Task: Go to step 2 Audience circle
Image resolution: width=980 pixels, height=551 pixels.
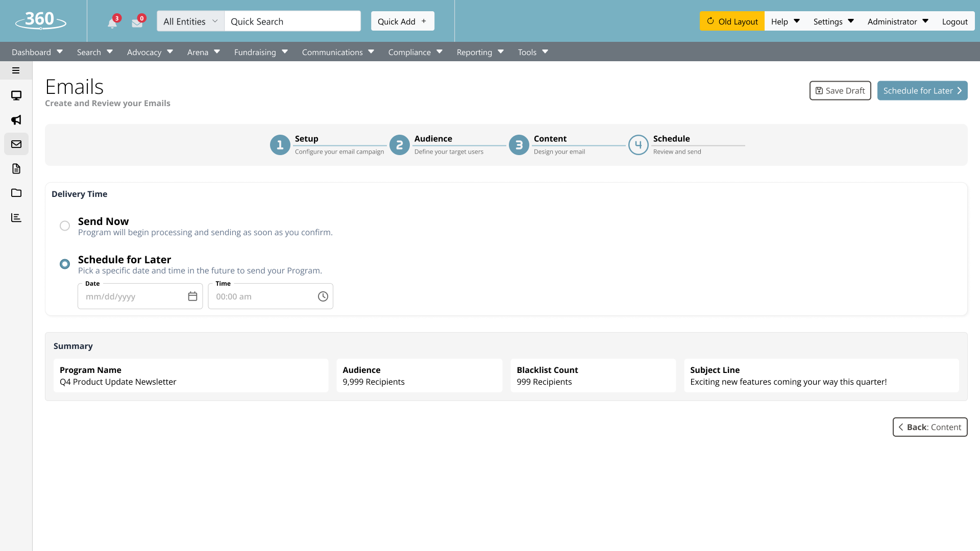Action: tap(400, 145)
